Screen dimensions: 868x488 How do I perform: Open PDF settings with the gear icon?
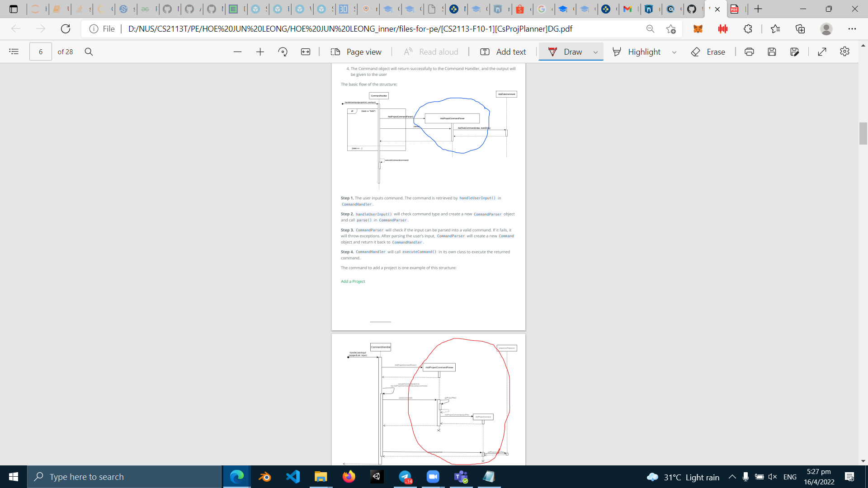[844, 52]
